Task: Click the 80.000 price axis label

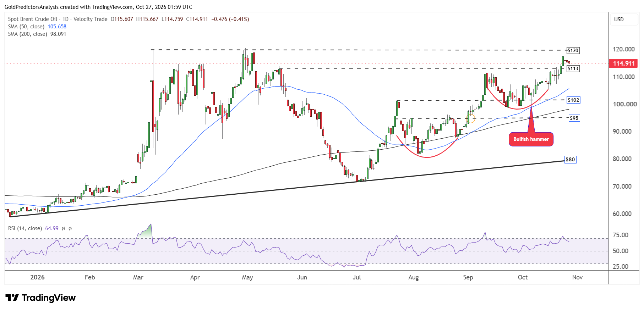Action: [x=622, y=159]
